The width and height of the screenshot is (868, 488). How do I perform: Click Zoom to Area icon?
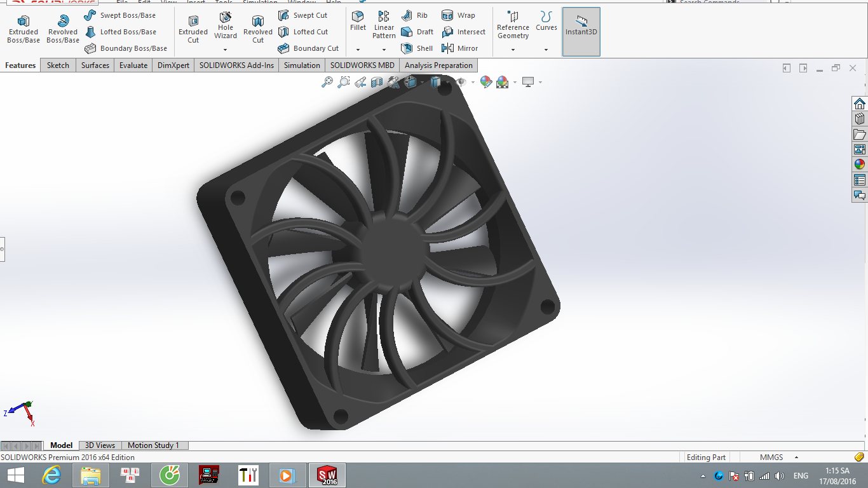[x=344, y=82]
